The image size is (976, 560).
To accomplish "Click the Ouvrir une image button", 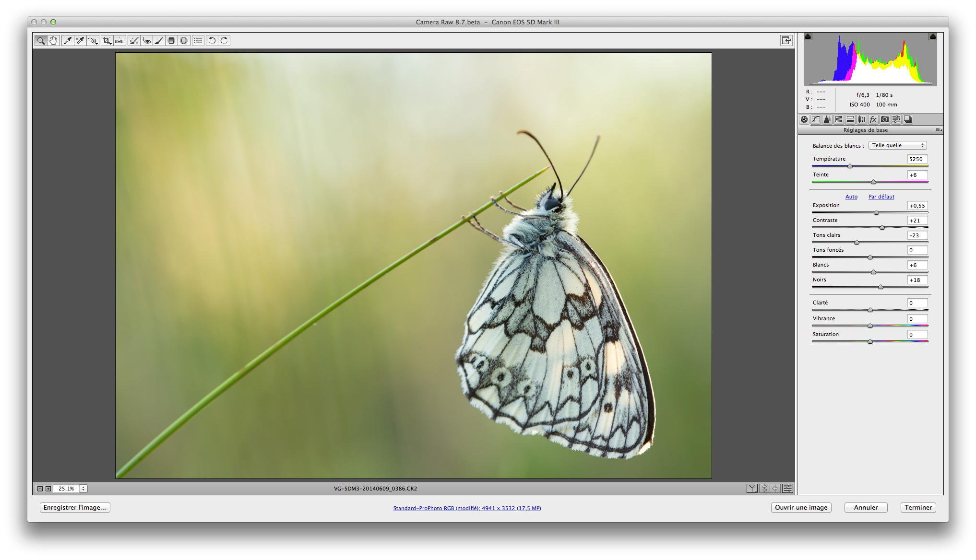I will (801, 507).
